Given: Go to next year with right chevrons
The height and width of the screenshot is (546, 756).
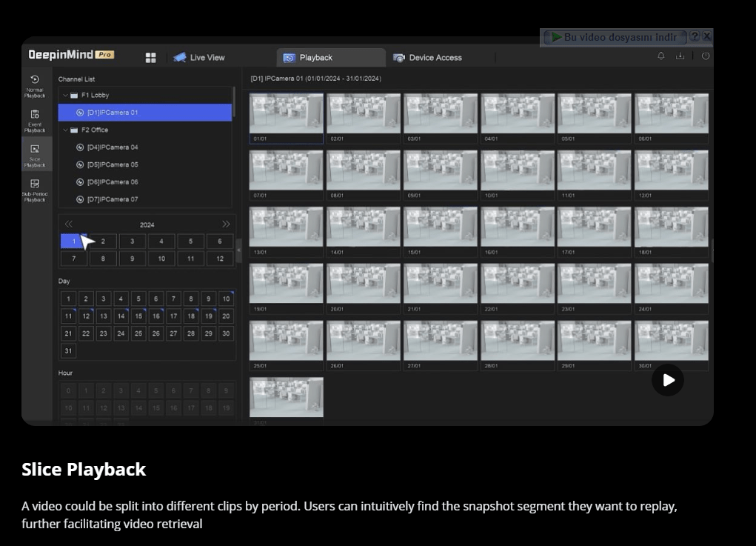Looking at the screenshot, I should pos(226,224).
